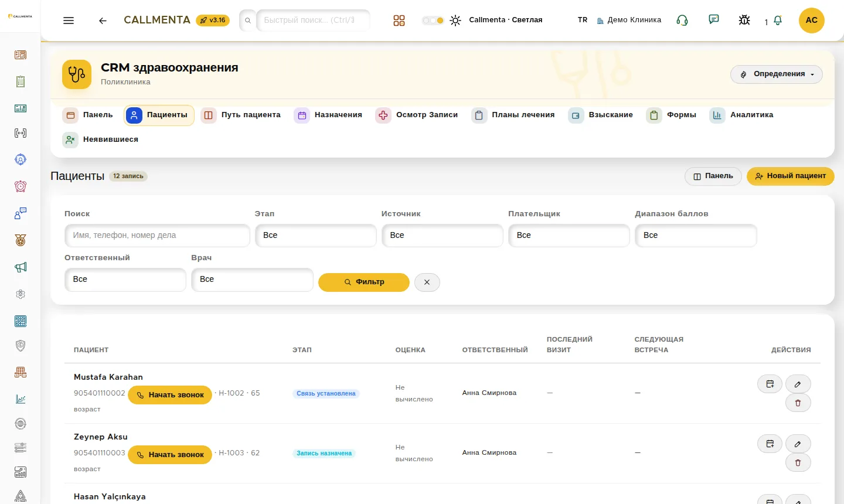Apply filters with the Фильтр button
Image resolution: width=844 pixels, height=504 pixels.
364,282
